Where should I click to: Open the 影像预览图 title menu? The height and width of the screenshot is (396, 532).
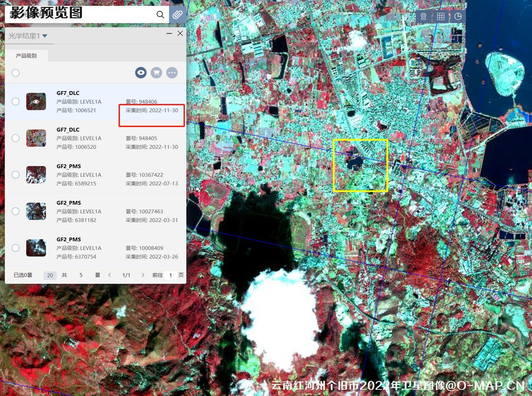tap(45, 13)
